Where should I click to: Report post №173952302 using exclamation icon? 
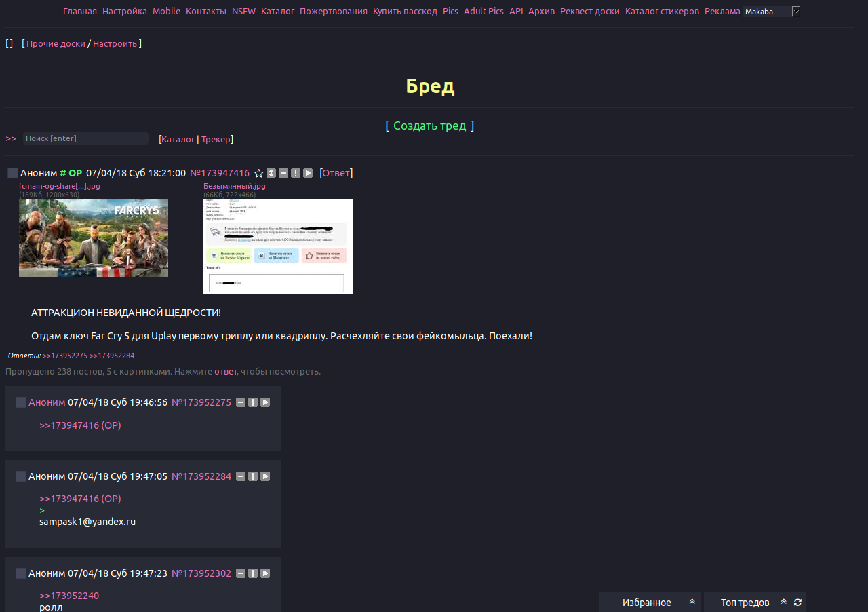pyautogui.click(x=253, y=573)
